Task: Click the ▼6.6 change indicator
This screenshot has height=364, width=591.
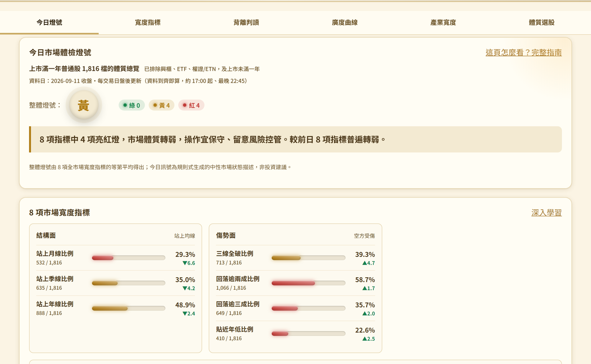Action: pyautogui.click(x=189, y=263)
